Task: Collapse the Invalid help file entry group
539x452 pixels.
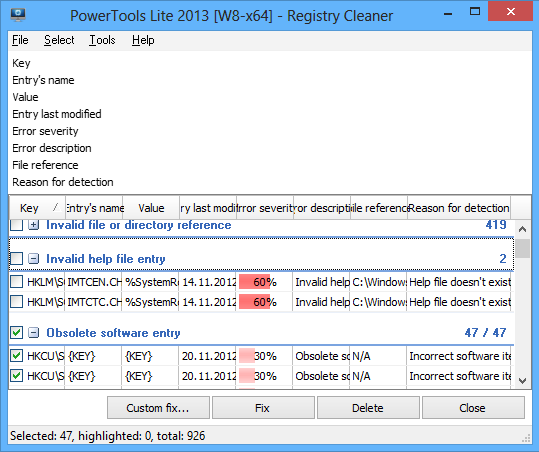Action: click(33, 258)
